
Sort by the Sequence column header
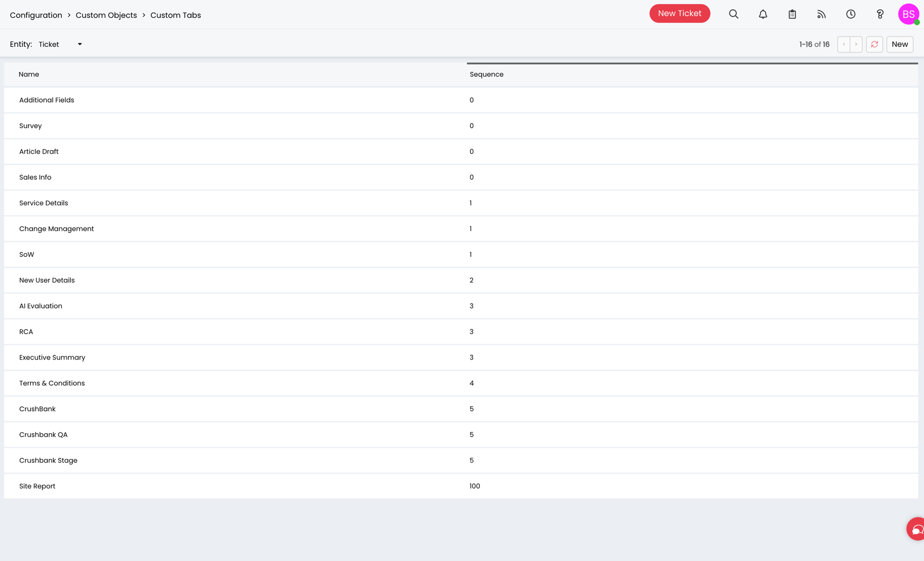click(x=486, y=75)
